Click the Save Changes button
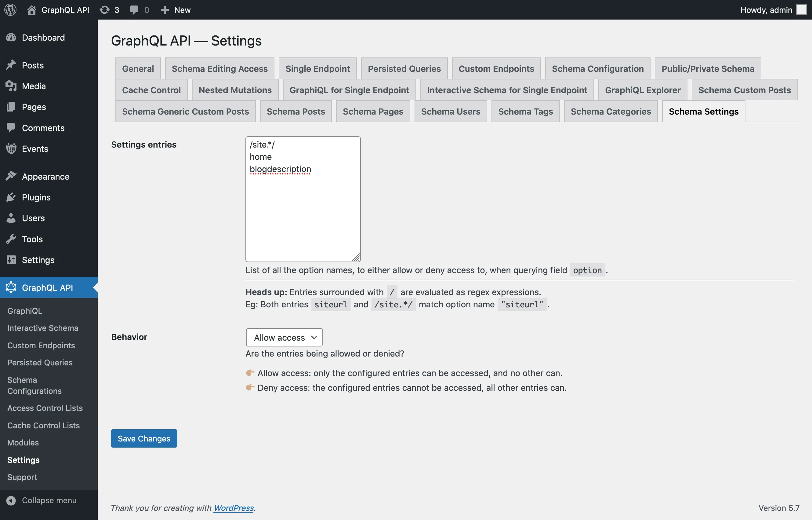812x520 pixels. point(144,438)
